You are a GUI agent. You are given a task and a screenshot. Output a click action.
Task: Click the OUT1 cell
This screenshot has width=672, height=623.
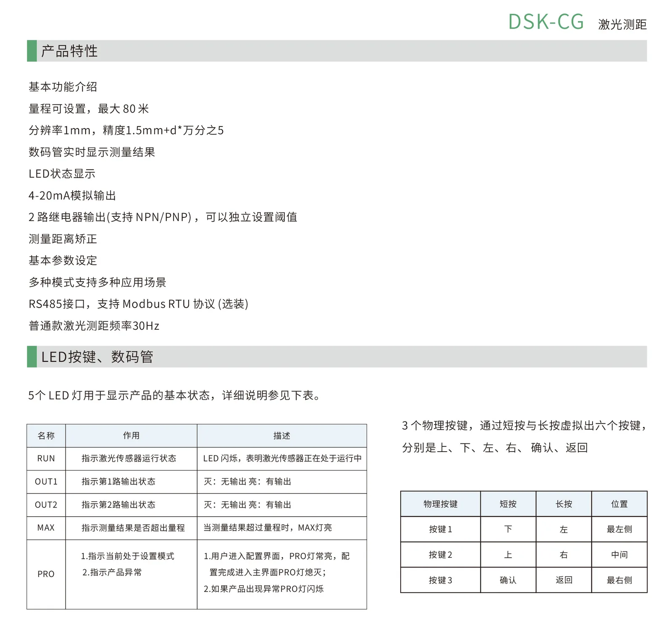(46, 481)
